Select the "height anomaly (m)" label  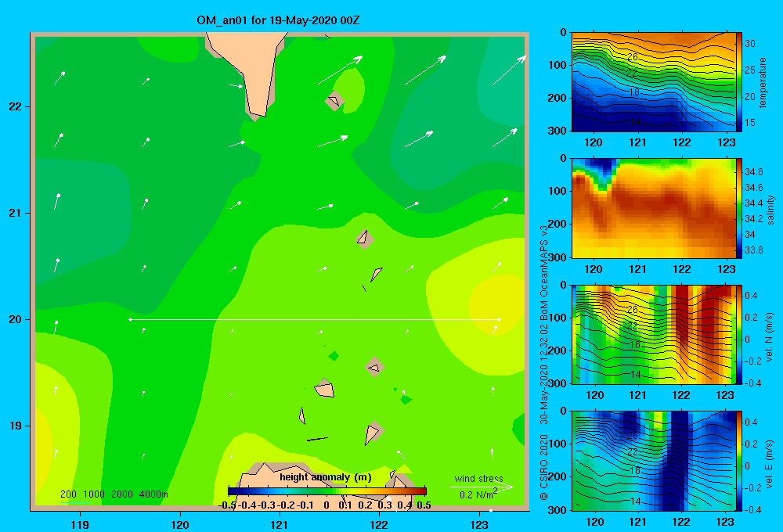pos(326,477)
